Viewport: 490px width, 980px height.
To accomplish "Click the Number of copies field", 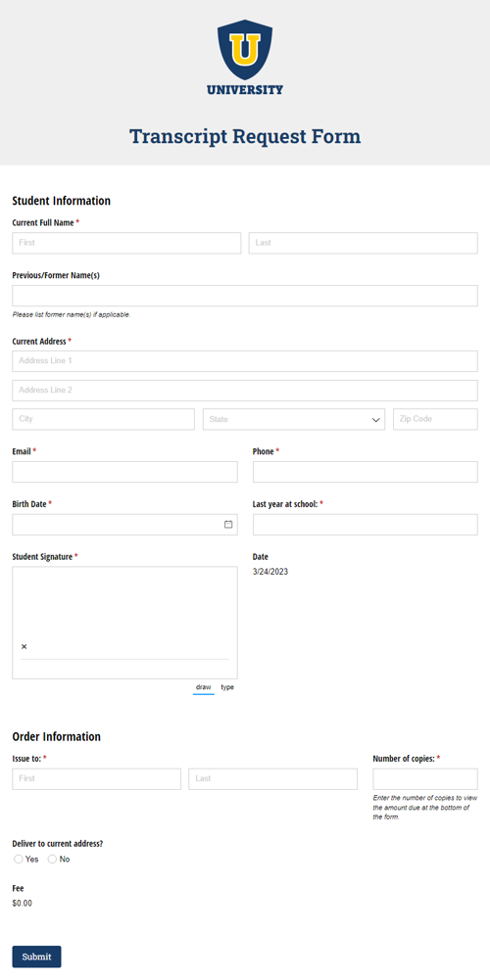I will [x=425, y=779].
